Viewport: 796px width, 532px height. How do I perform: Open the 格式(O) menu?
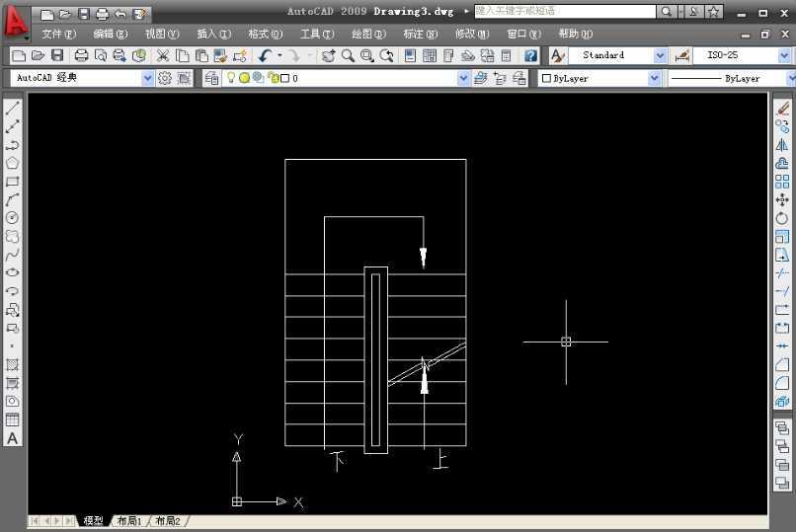[265, 34]
